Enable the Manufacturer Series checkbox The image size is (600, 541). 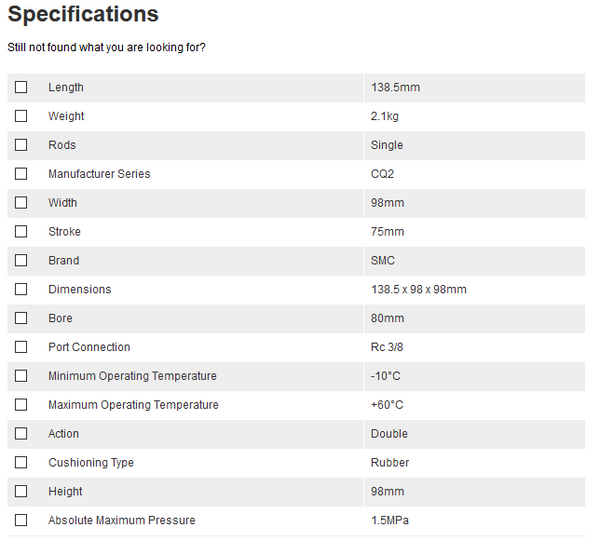21,174
